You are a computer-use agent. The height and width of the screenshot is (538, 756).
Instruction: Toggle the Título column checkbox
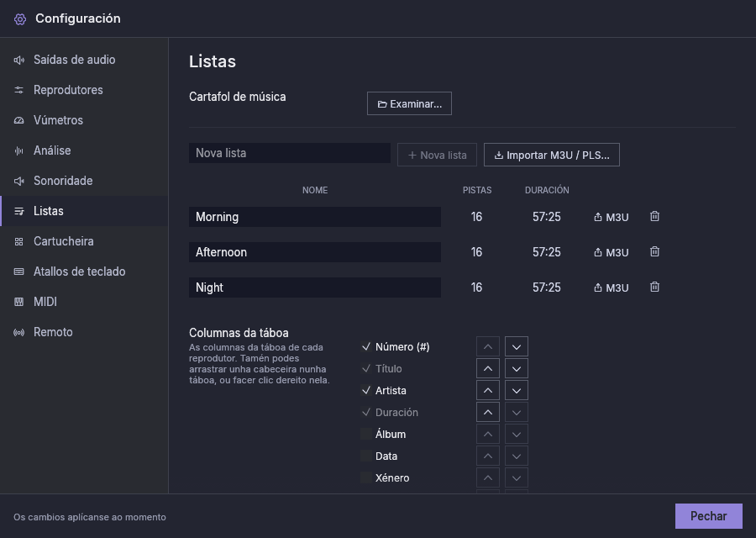(x=366, y=369)
